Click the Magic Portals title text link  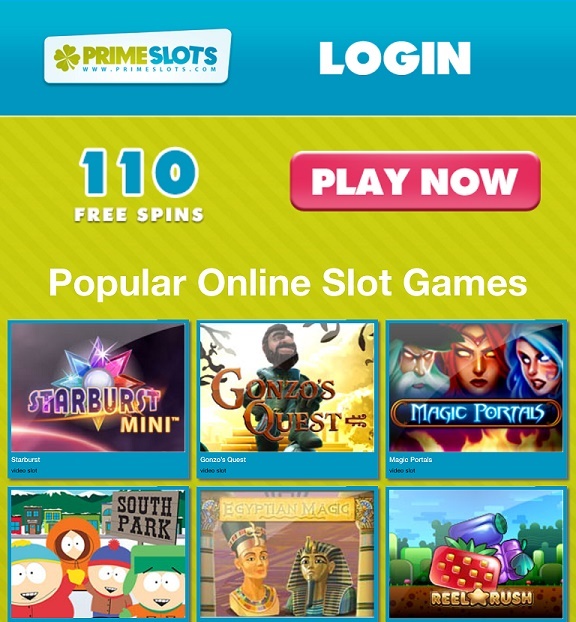[x=411, y=459]
